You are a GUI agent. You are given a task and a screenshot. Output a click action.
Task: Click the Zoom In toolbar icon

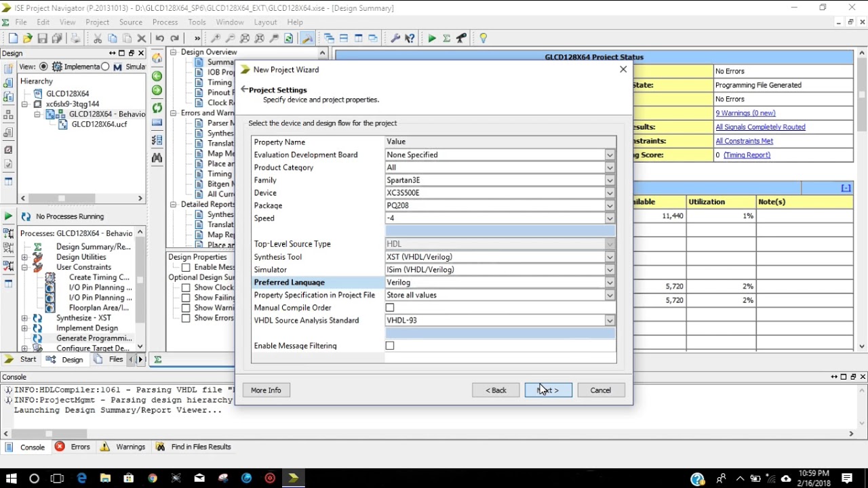pos(216,39)
